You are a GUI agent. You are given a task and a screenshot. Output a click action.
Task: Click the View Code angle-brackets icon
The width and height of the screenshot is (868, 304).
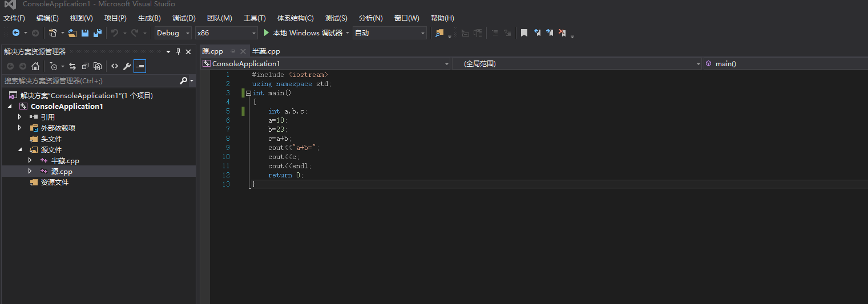tap(115, 66)
